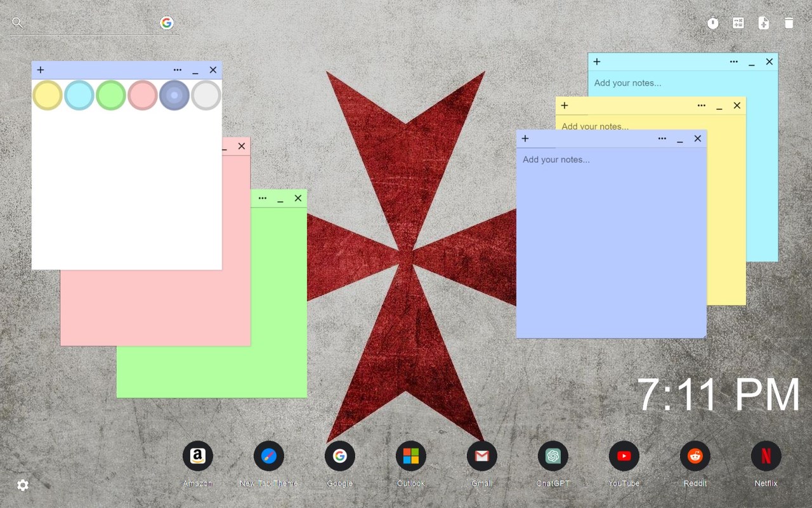The image size is (812, 508).
Task: Click the 7:11 PM clock display
Action: (718, 395)
